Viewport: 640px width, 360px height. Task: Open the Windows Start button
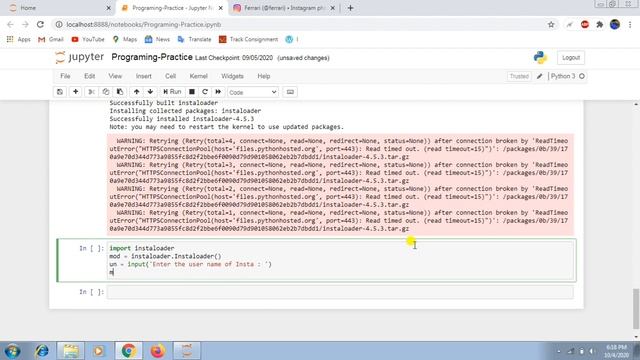click(12, 351)
